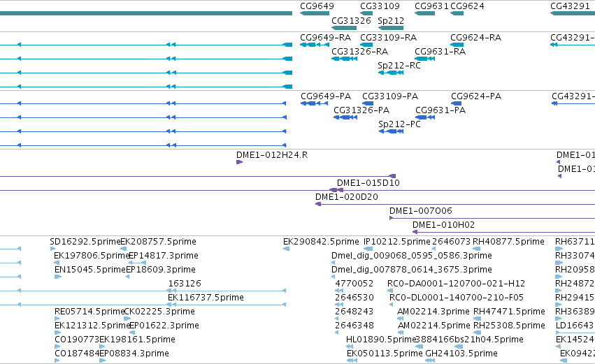Click the Sp212-RC transcript

tap(399, 66)
